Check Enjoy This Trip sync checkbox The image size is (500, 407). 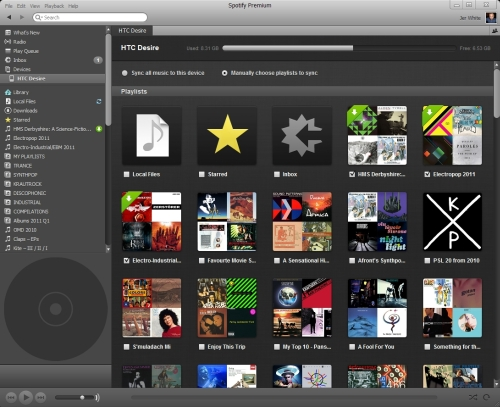(x=202, y=347)
